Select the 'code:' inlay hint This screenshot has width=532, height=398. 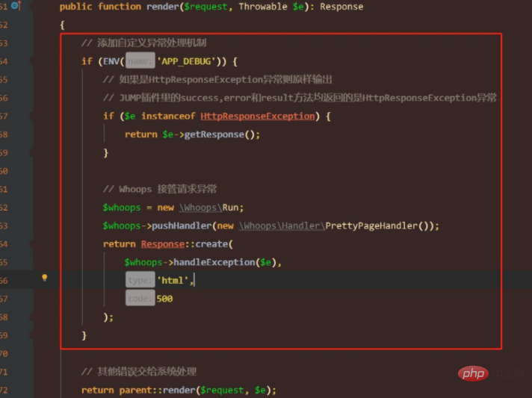click(140, 299)
